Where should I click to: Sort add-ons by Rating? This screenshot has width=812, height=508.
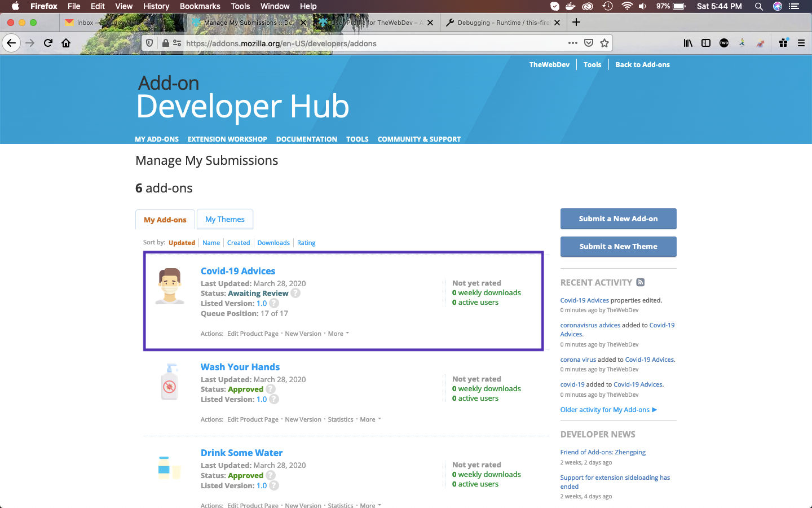click(306, 243)
